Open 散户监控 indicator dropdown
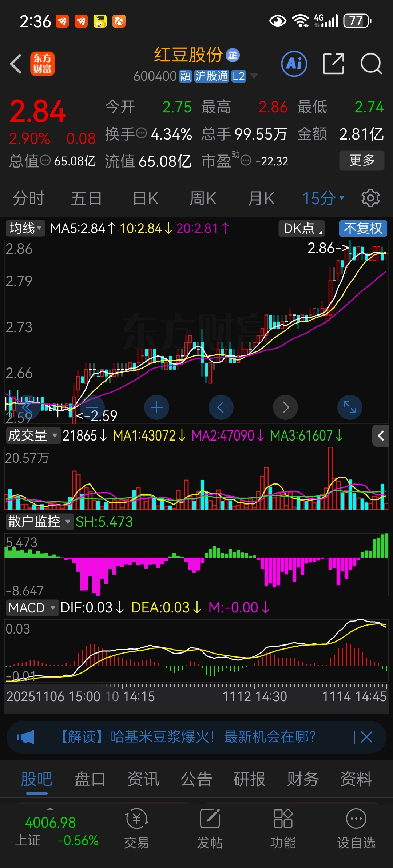 [39, 522]
